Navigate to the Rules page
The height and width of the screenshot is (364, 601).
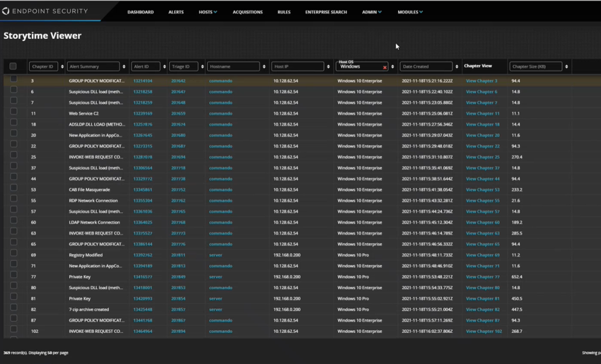coord(284,12)
